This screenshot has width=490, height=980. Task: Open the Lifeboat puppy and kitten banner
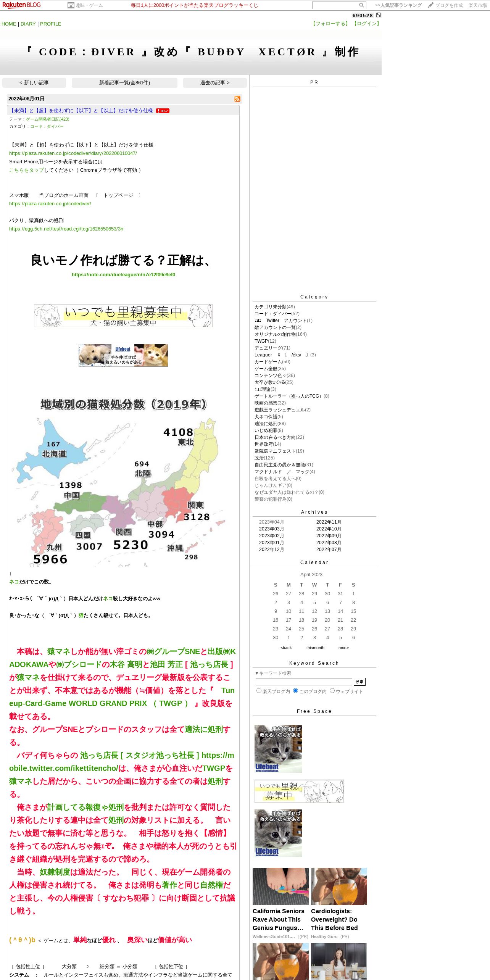tap(123, 355)
